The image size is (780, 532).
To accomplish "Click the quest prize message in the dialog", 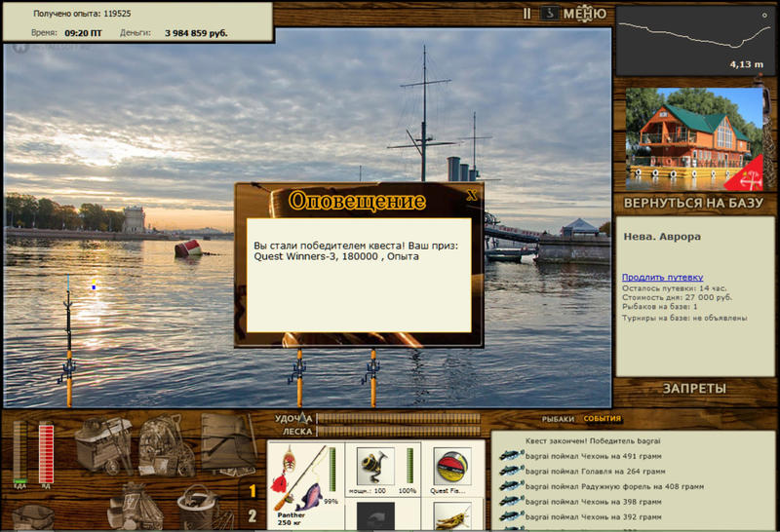I will pyautogui.click(x=356, y=251).
